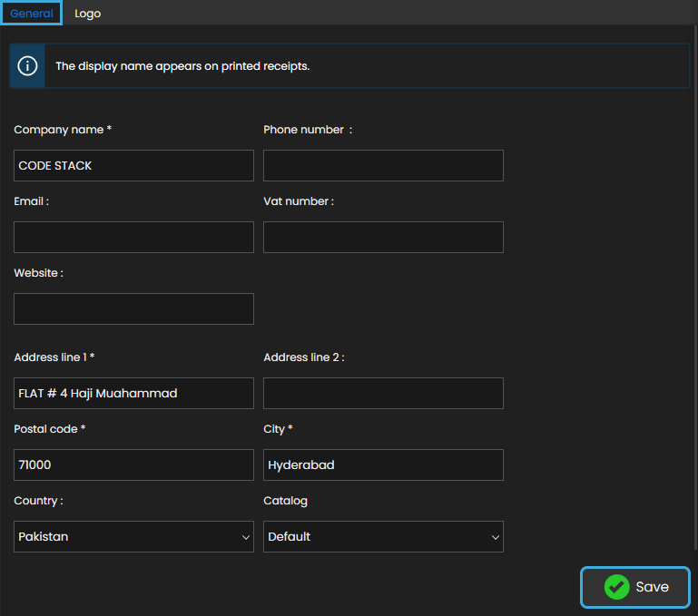
Task: Click the City field containing Hyderabad
Action: [382, 465]
